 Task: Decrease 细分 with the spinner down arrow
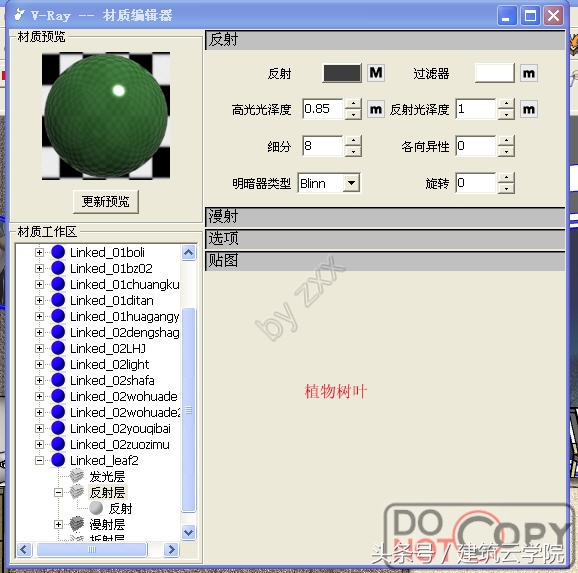(x=353, y=152)
